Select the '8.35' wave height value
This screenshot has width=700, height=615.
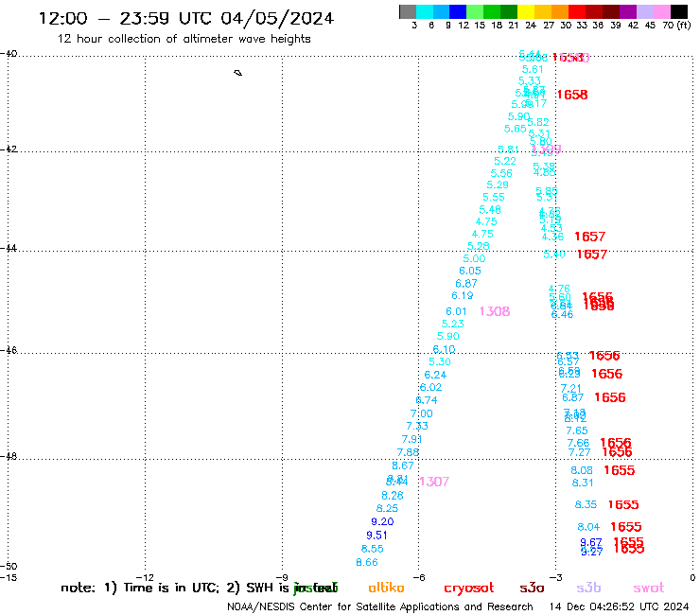(x=586, y=504)
